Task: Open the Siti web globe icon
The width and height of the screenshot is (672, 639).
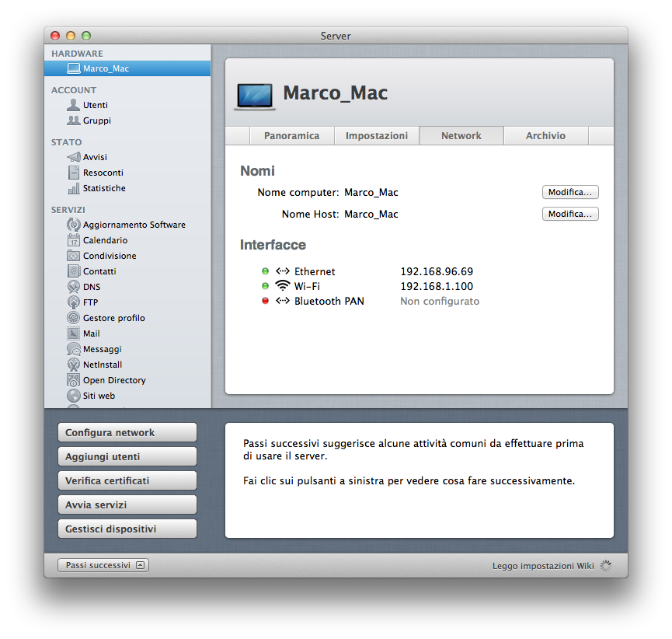Action: (x=73, y=396)
